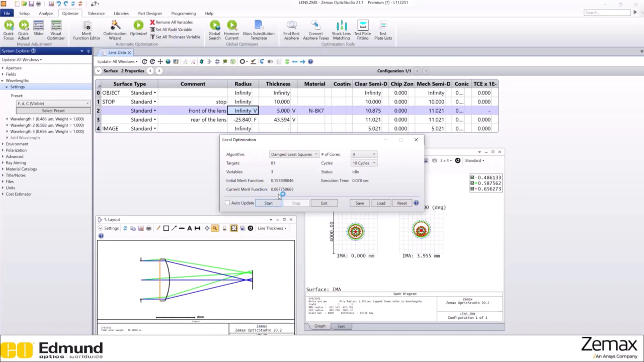
Task: Click the globe icon in Lens Data toolbar
Action: pyautogui.click(x=168, y=61)
